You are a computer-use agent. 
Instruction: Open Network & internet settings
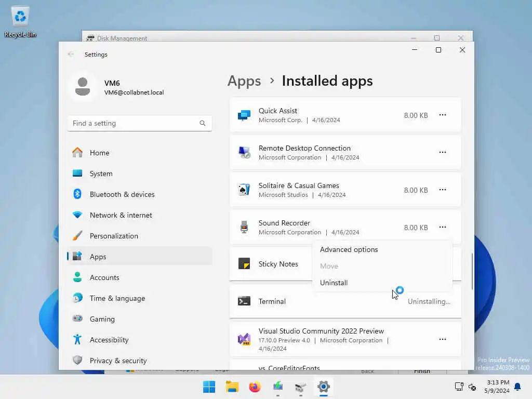click(140, 215)
